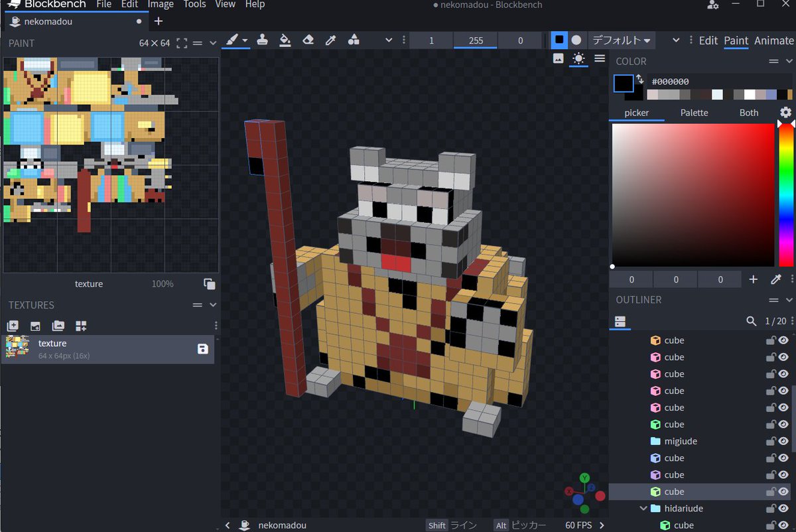This screenshot has height=532, width=796.
Task: Open color panel settings gear
Action: (x=785, y=113)
